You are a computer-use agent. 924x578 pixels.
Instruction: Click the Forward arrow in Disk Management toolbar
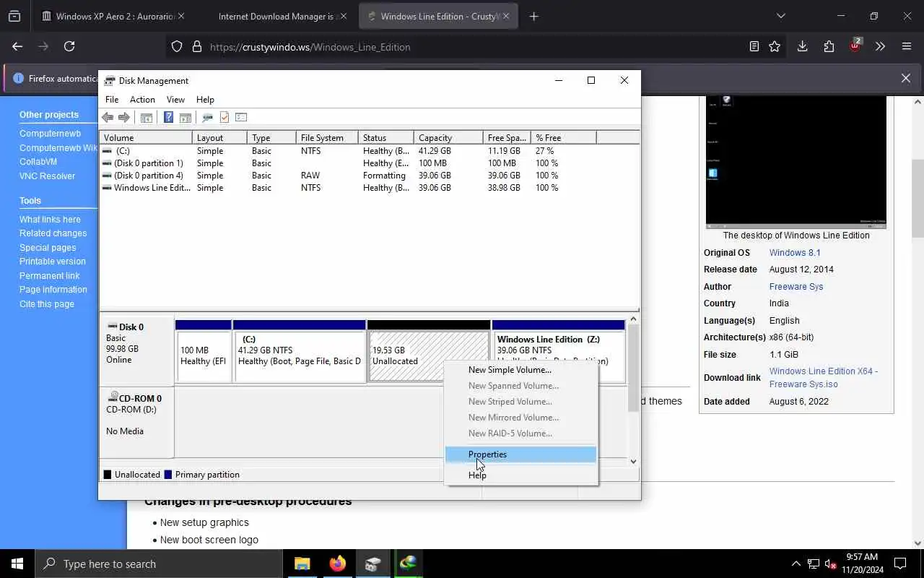(124, 117)
